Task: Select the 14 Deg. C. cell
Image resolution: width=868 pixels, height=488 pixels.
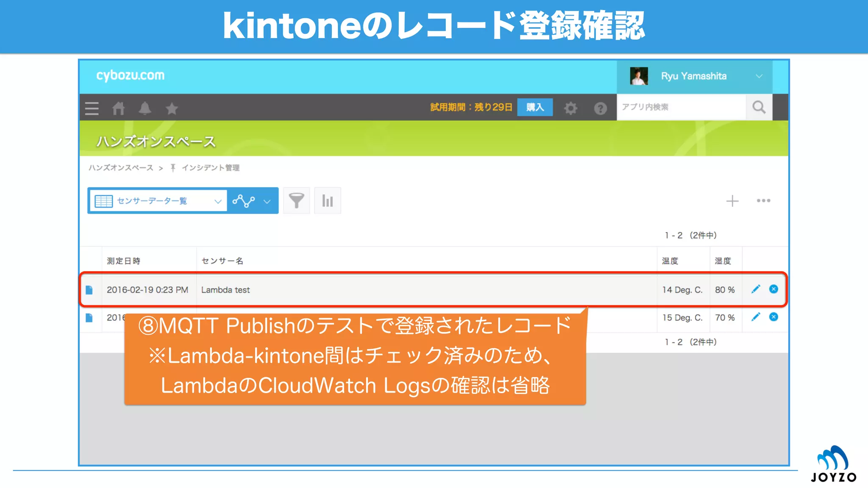Action: [x=682, y=290]
